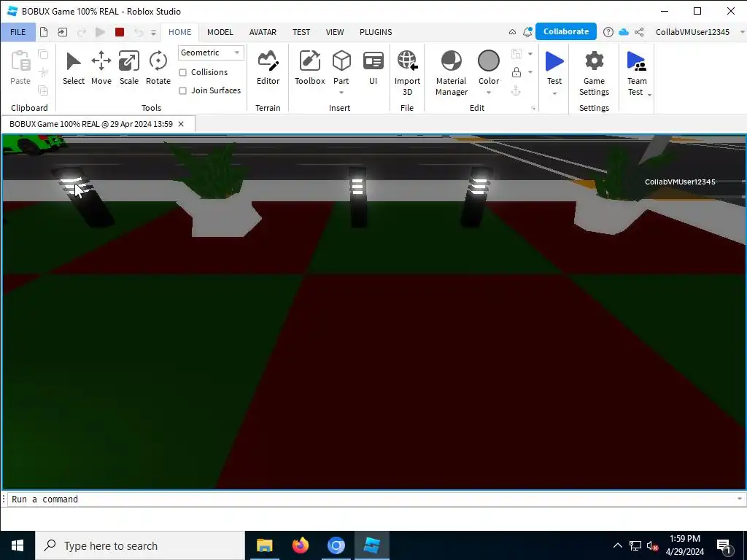Image resolution: width=747 pixels, height=560 pixels.
Task: Switch to the TEST ribbon tab
Action: [x=301, y=32]
